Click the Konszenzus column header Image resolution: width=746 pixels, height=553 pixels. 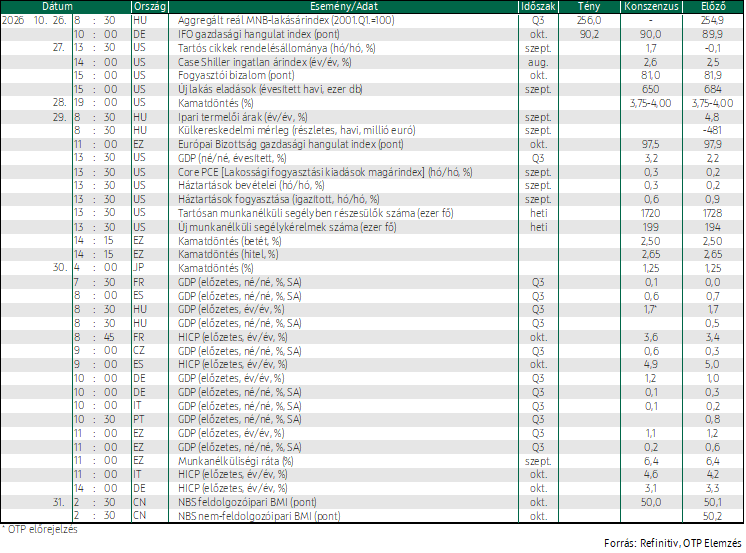651,6
